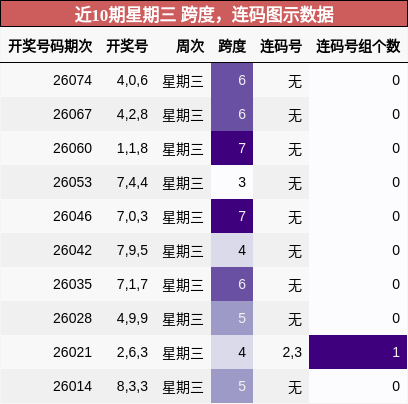This screenshot has height=404, width=408.
Task: Click span cell 6 in row 26074
Action: coord(232,80)
